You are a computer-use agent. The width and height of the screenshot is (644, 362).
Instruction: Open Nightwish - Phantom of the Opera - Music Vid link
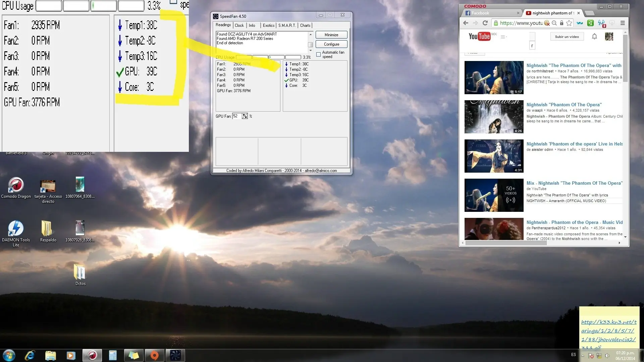coord(575,222)
